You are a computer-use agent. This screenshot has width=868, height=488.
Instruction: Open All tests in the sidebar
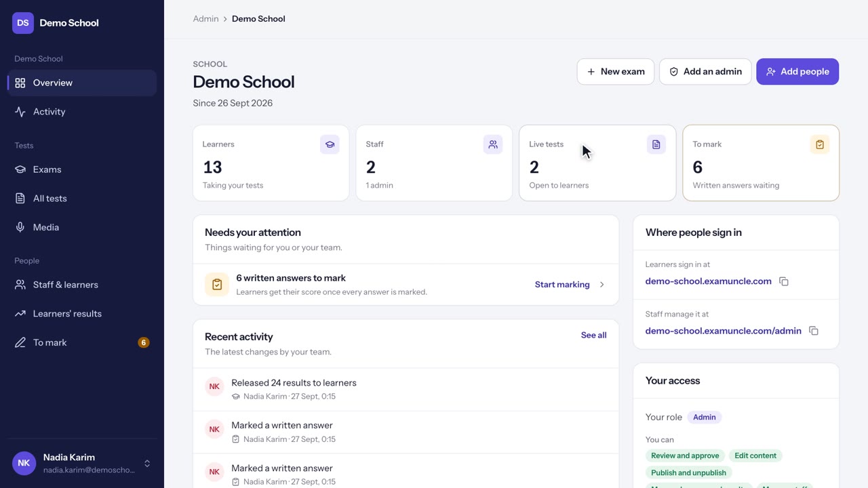pyautogui.click(x=82, y=199)
